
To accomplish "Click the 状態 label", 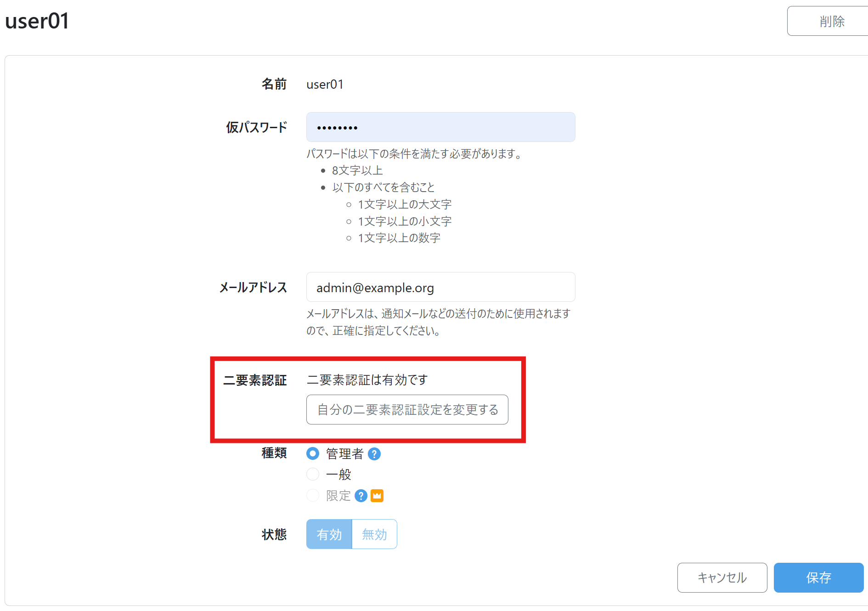I will 274,534.
